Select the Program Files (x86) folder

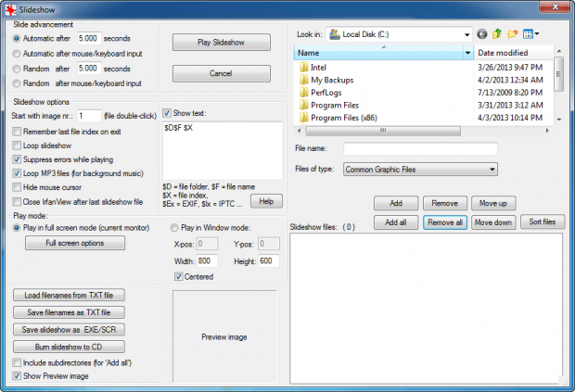[338, 118]
